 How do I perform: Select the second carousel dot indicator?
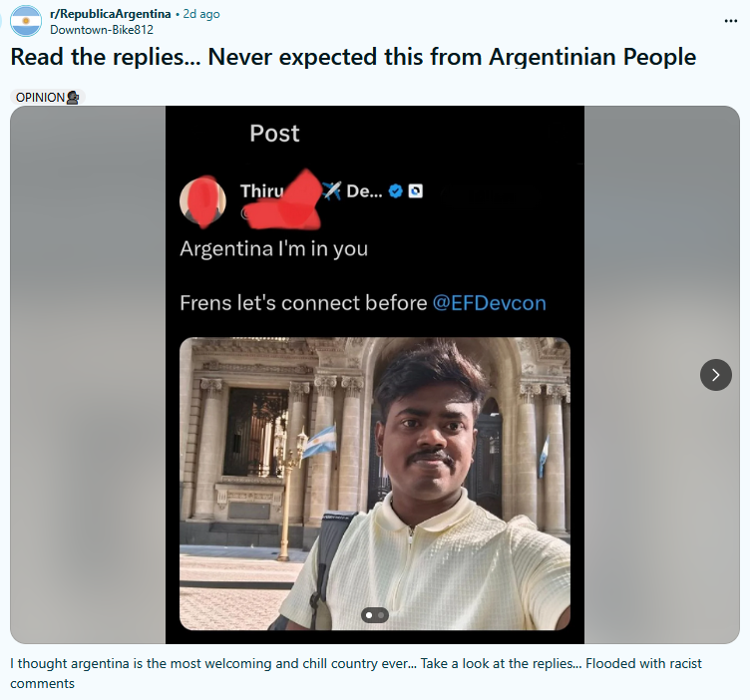tap(381, 615)
